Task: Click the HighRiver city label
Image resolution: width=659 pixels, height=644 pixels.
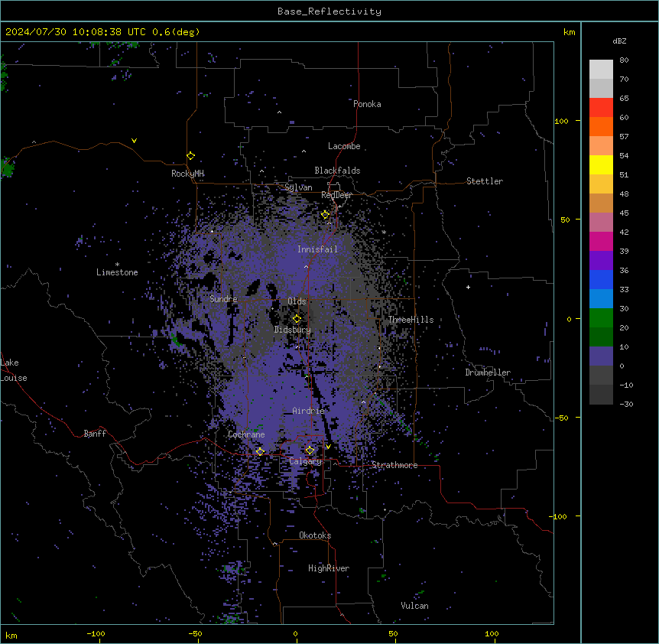Action: click(x=329, y=568)
